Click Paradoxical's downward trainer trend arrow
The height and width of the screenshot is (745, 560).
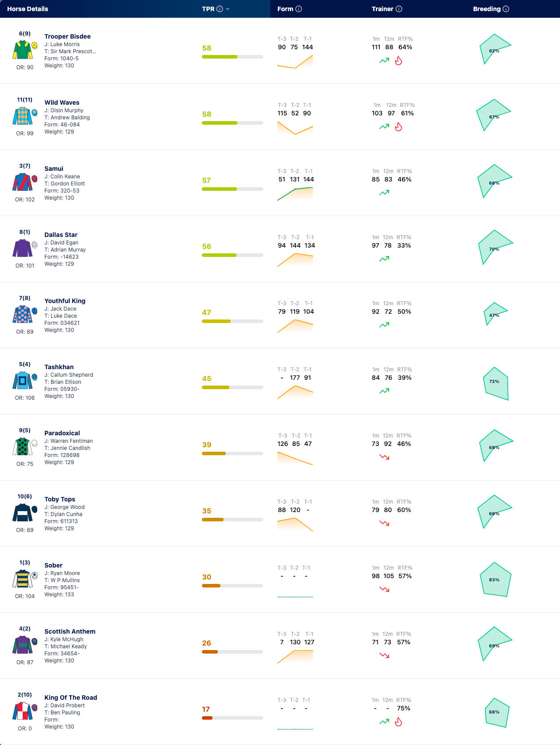point(384,457)
